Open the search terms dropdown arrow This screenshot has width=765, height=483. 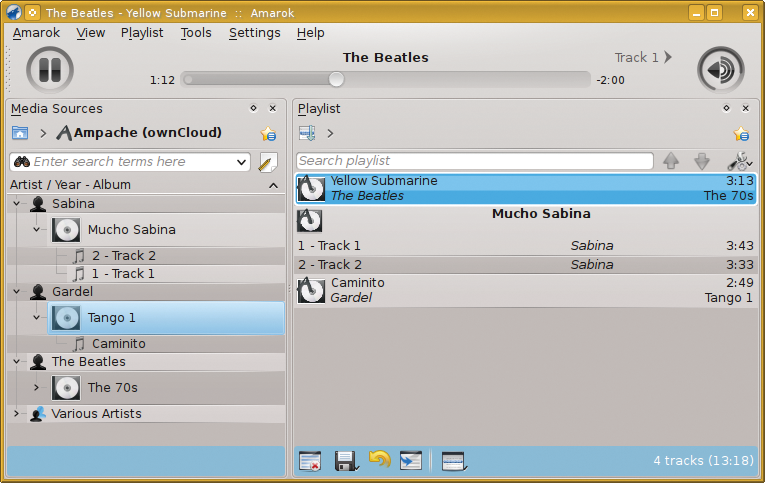(x=242, y=162)
